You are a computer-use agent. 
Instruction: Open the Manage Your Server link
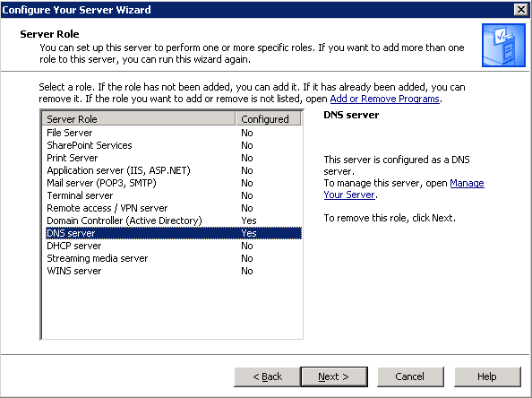(404, 189)
